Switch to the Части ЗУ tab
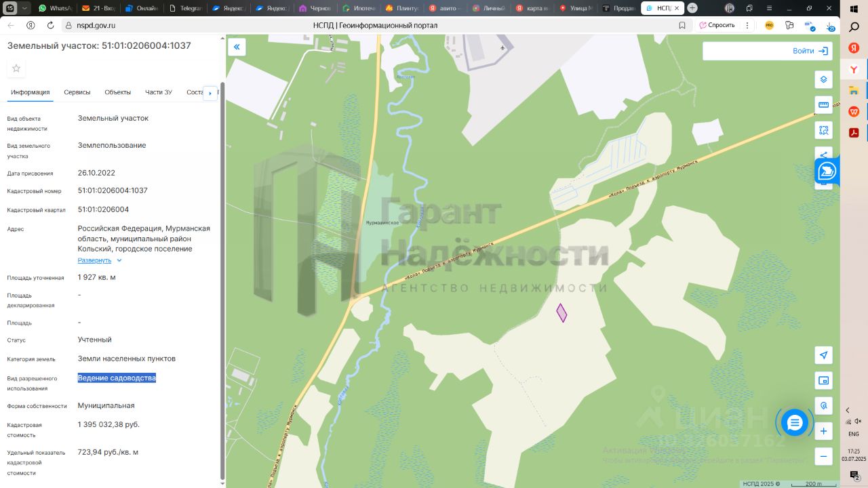868x488 pixels. pyautogui.click(x=159, y=92)
